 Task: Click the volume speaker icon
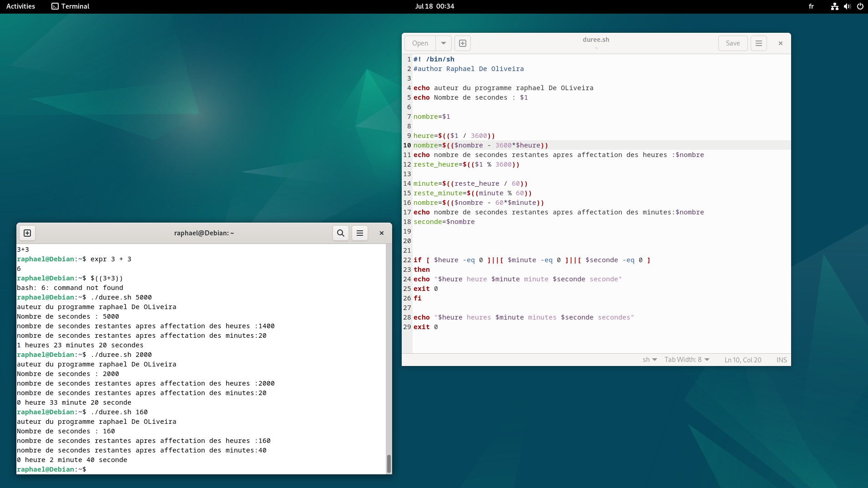(847, 6)
